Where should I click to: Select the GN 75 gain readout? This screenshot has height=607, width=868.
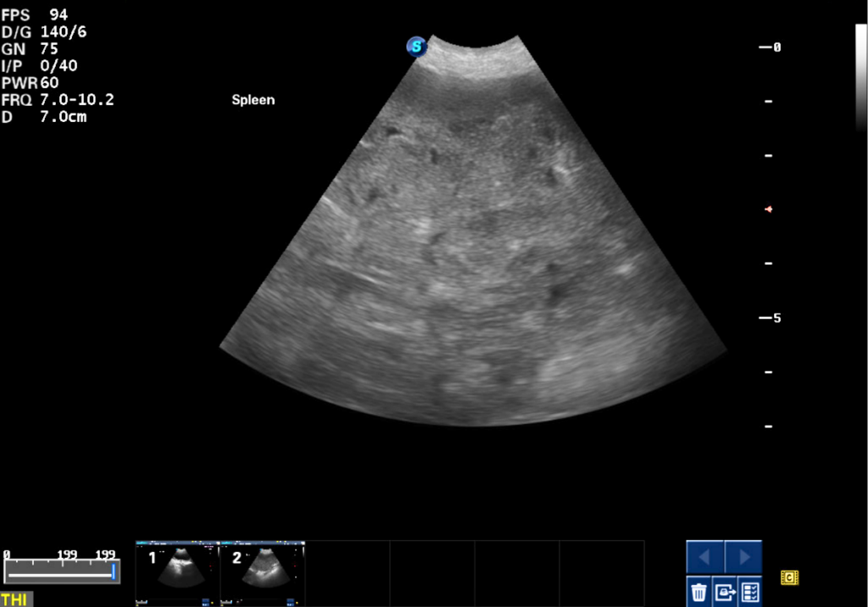30,48
